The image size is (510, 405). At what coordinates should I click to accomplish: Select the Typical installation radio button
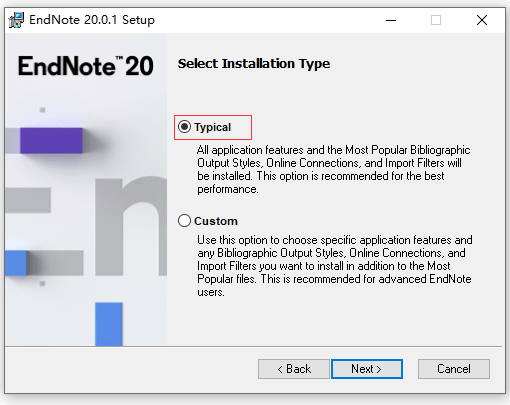click(x=184, y=127)
